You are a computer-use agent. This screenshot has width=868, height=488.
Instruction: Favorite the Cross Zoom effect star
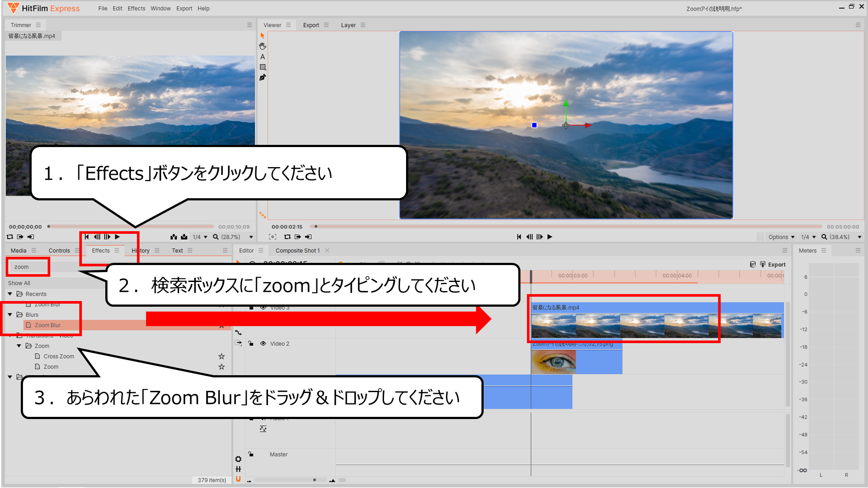point(221,356)
